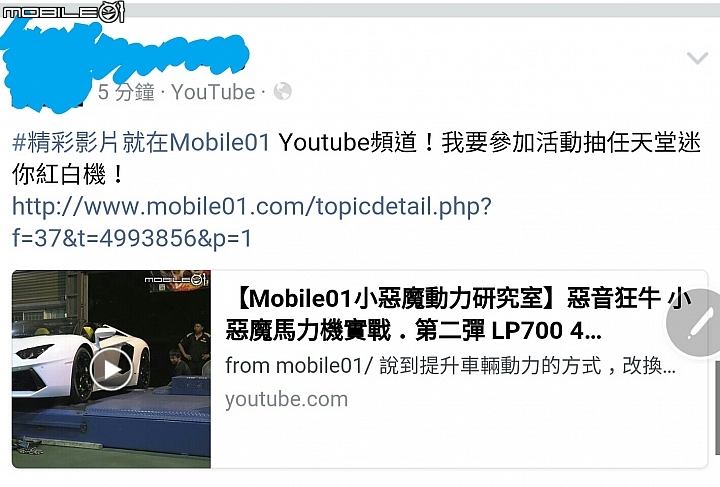Tap the YouTube app attribution text
The height and width of the screenshot is (487, 720).
pyautogui.click(x=214, y=92)
